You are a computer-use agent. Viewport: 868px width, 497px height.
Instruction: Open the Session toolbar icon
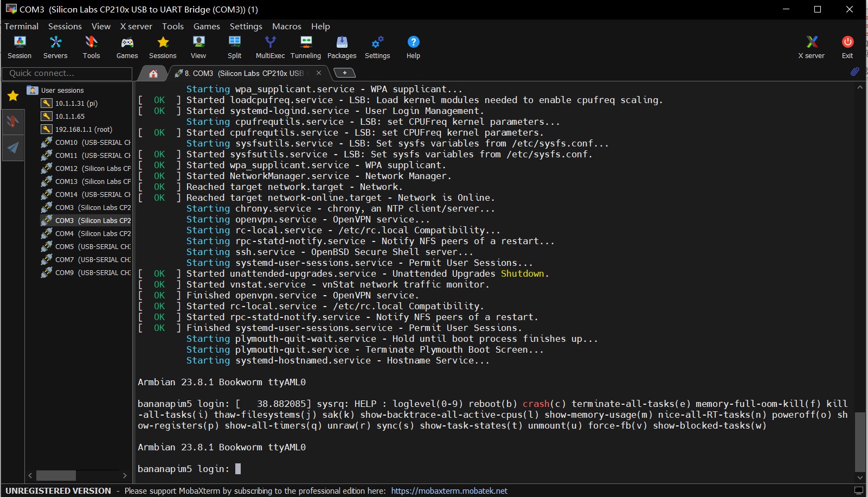pos(20,47)
